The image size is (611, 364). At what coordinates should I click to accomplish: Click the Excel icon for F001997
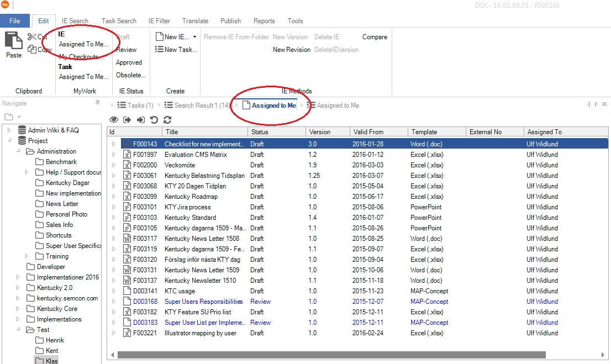pyautogui.click(x=127, y=155)
